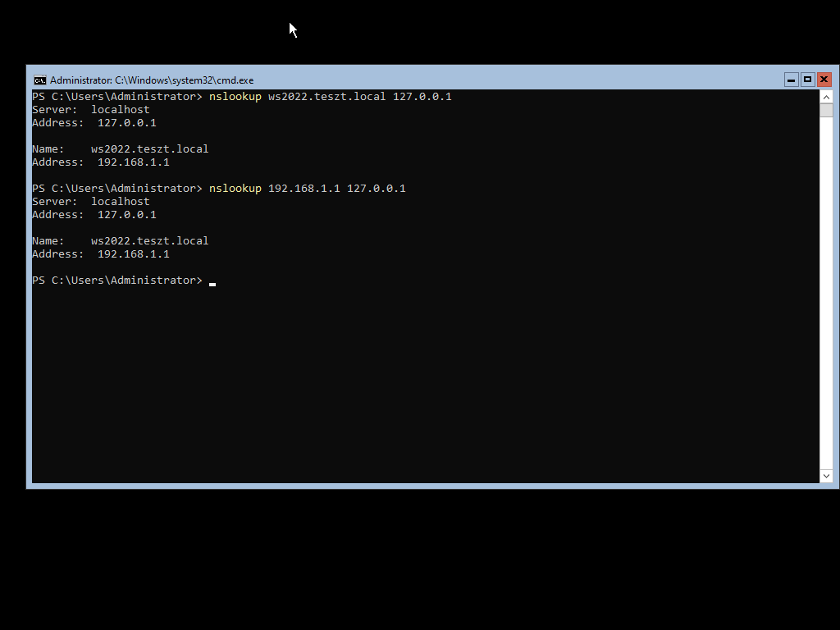Viewport: 840px width, 630px height.
Task: Click the scrollbar up arrow
Action: [826, 97]
